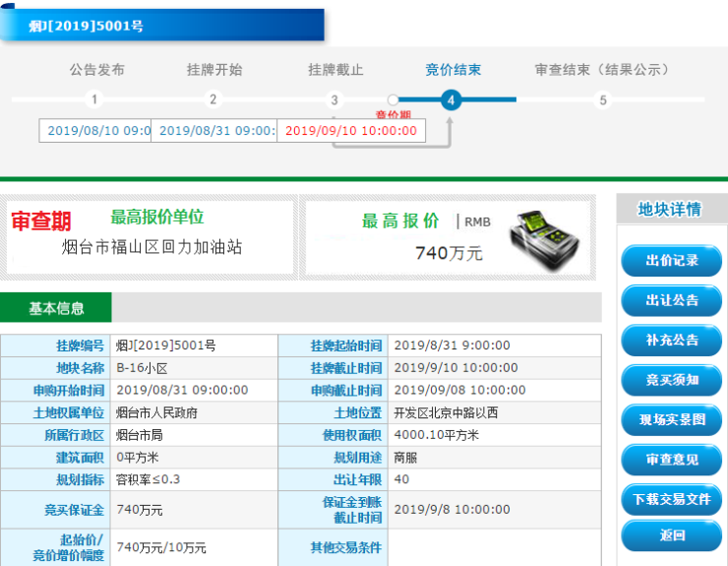Image resolution: width=728 pixels, height=566 pixels.
Task: Click the 地块详情 panel header
Action: (670, 209)
